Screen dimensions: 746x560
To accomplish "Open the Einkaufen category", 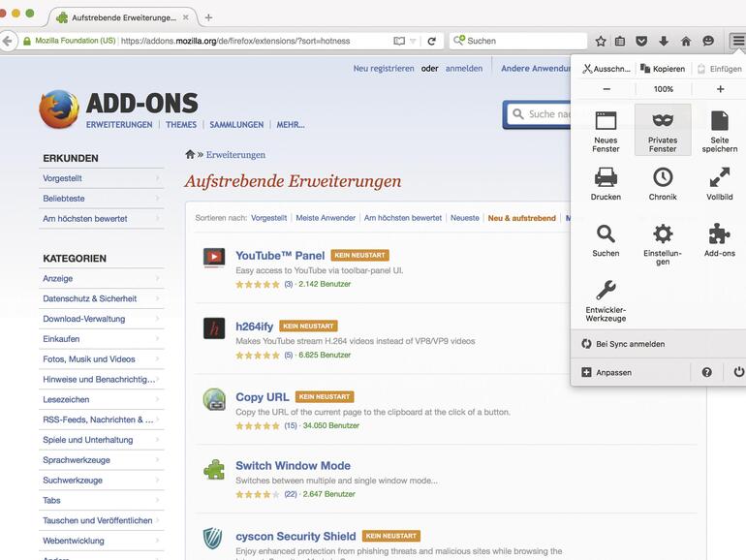I will click(102, 339).
